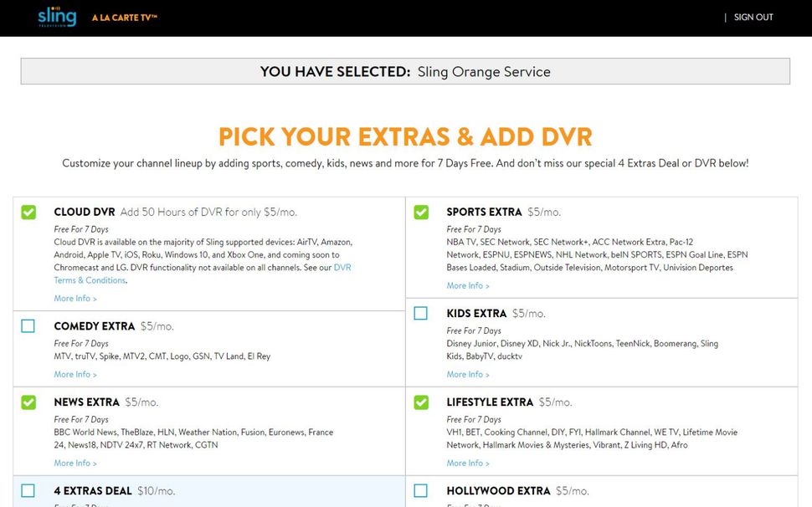Screen dimensions: 812x507
Task: Sign out of the account
Action: pyautogui.click(x=753, y=17)
